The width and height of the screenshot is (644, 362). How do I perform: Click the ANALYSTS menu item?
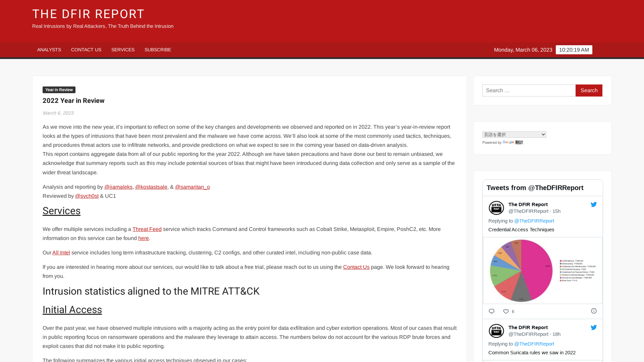click(x=49, y=50)
